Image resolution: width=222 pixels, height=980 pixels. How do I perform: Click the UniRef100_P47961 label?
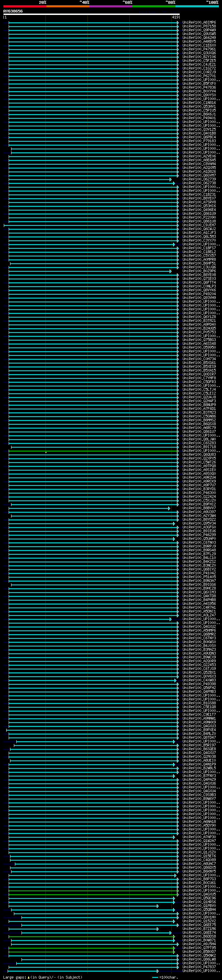coord(199,49)
